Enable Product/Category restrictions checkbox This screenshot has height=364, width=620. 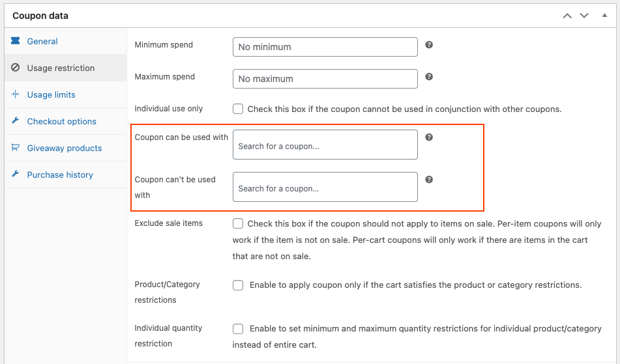click(x=238, y=285)
